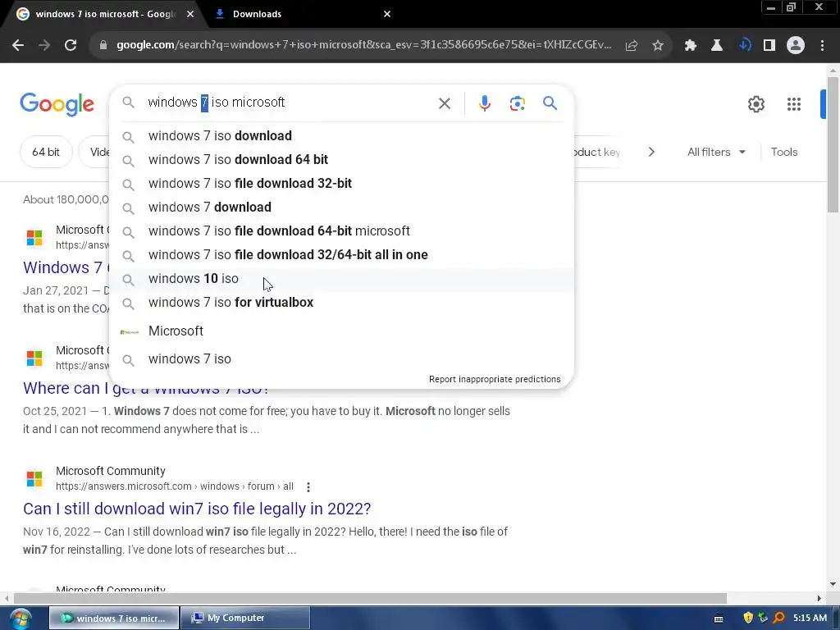Clear the search box with the X
Viewport: 840px width, 630px height.
click(x=445, y=103)
